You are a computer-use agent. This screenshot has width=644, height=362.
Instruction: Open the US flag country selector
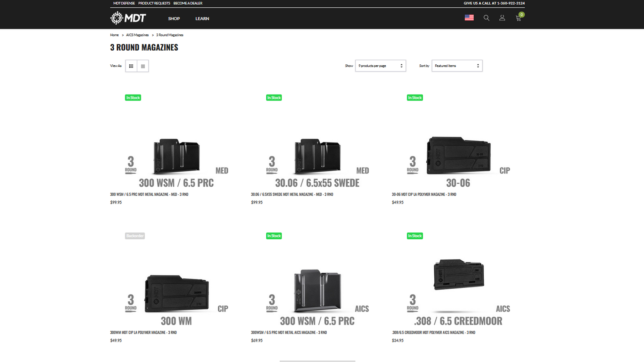[x=469, y=18]
